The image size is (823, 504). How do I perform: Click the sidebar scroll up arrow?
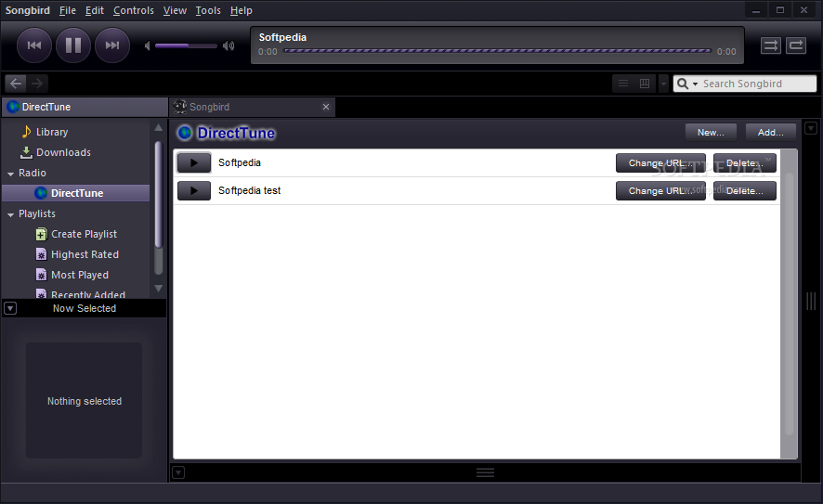coord(159,127)
